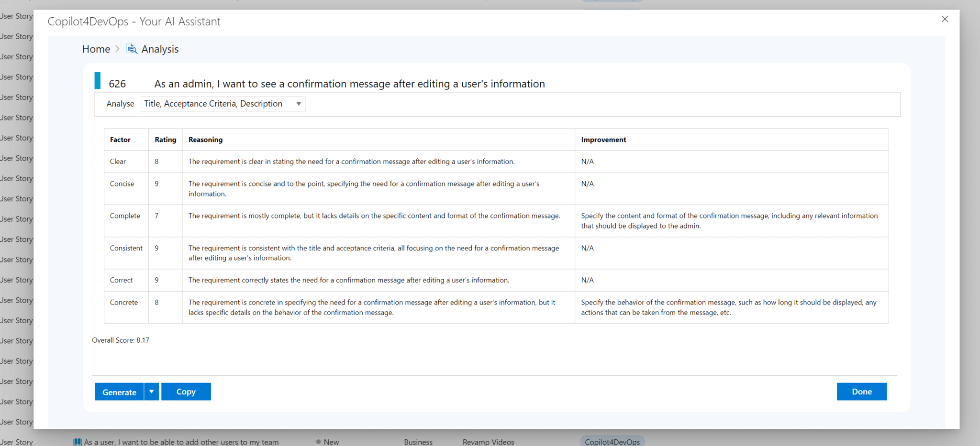The width and height of the screenshot is (980, 446).
Task: Select the user story title 626
Action: (349, 83)
